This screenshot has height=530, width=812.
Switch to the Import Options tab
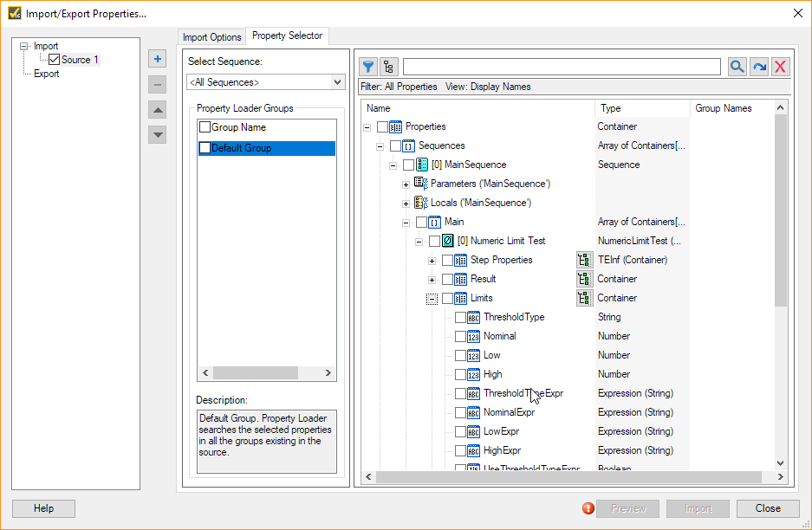[x=211, y=37]
